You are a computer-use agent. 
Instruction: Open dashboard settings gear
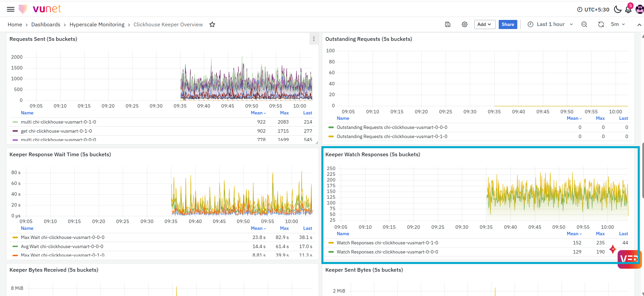[x=465, y=24]
